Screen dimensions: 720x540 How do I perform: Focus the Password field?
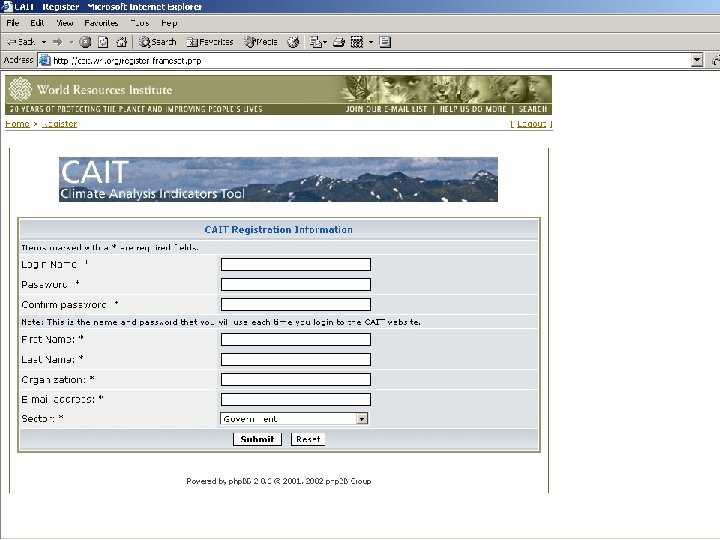296,285
